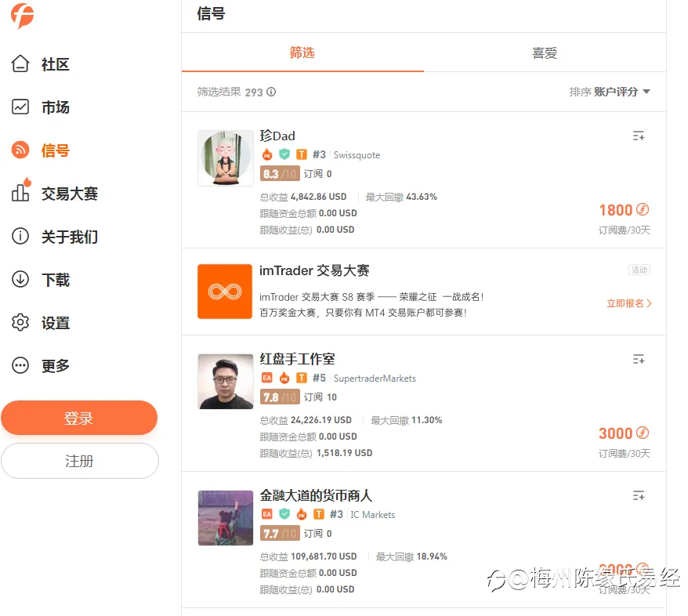
Task: Click the 7.8/10 score badge
Action: 280,397
